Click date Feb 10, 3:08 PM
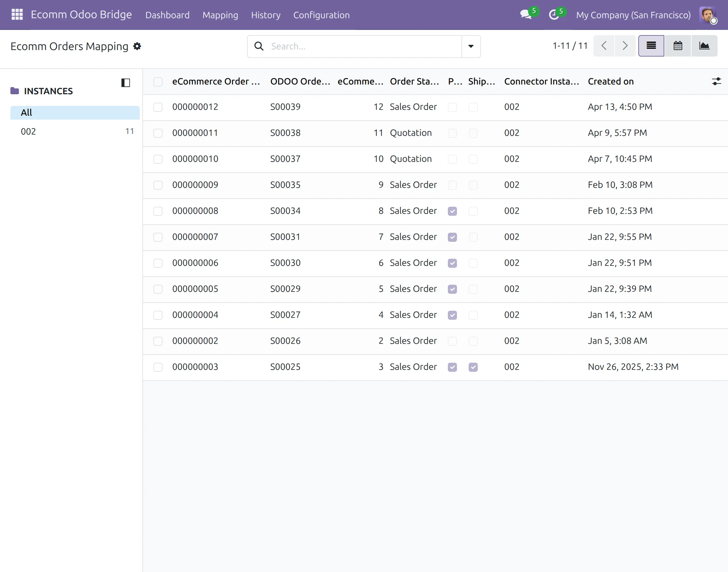Viewport: 728px width, 572px height. [x=620, y=185]
